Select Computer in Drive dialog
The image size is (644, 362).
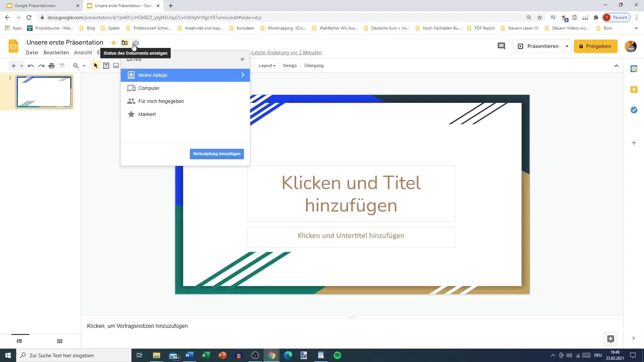point(185,88)
